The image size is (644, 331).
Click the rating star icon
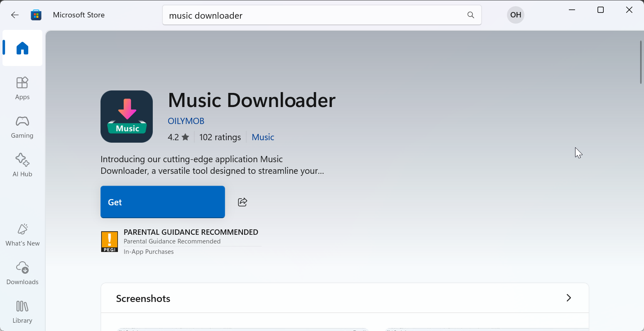185,137
